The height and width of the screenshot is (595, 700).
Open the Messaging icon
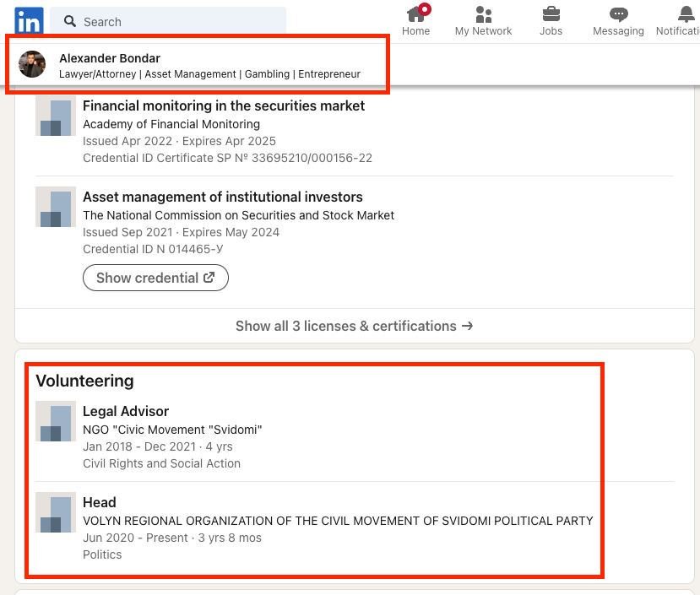pos(618,14)
